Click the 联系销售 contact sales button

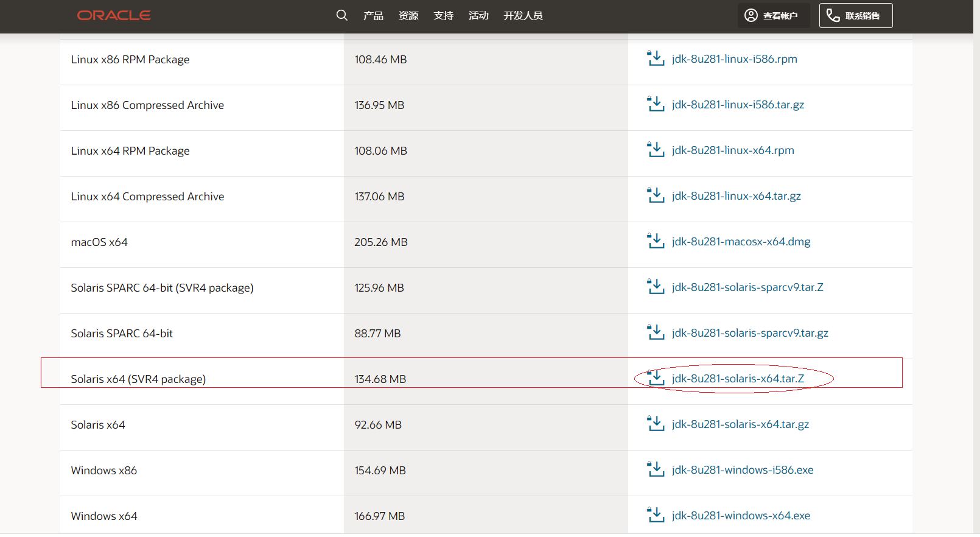pyautogui.click(x=856, y=16)
